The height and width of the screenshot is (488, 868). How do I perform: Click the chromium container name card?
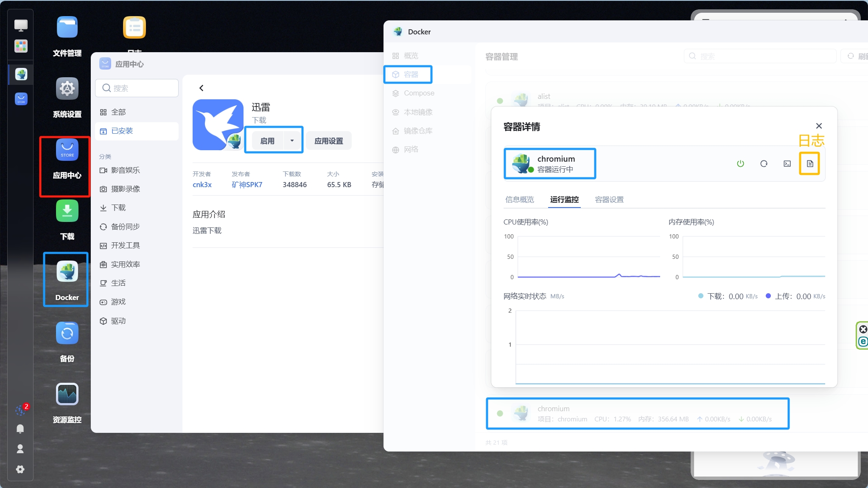tap(550, 163)
